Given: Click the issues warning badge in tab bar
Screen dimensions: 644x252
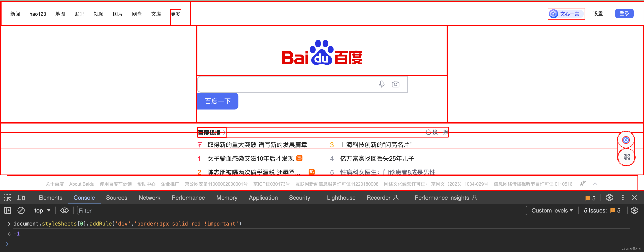Looking at the screenshot, I should click(x=591, y=198).
